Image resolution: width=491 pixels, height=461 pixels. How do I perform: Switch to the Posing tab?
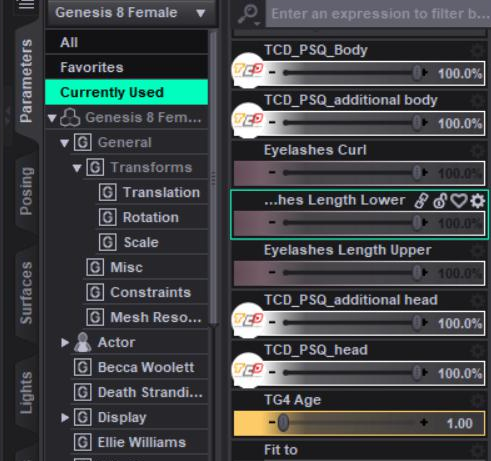(26, 191)
